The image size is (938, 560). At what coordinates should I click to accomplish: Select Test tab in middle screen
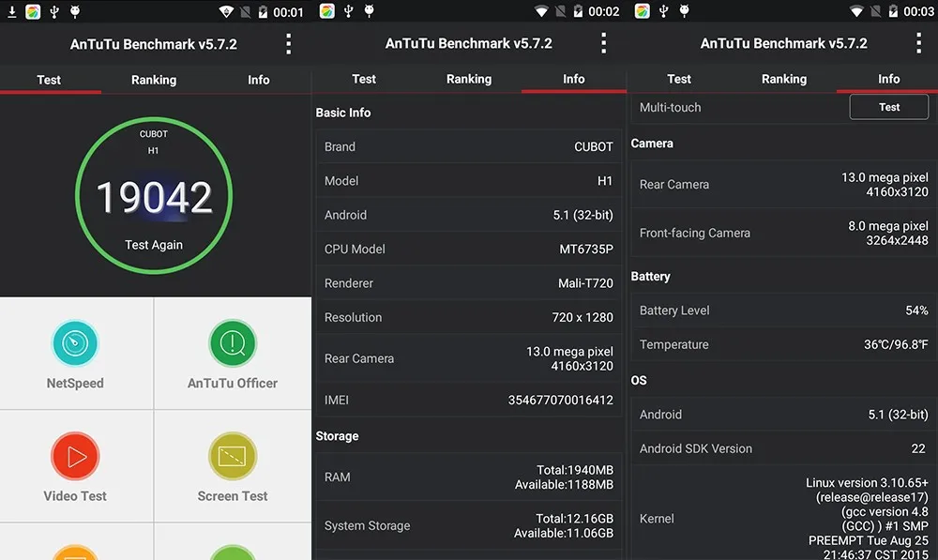coord(364,79)
